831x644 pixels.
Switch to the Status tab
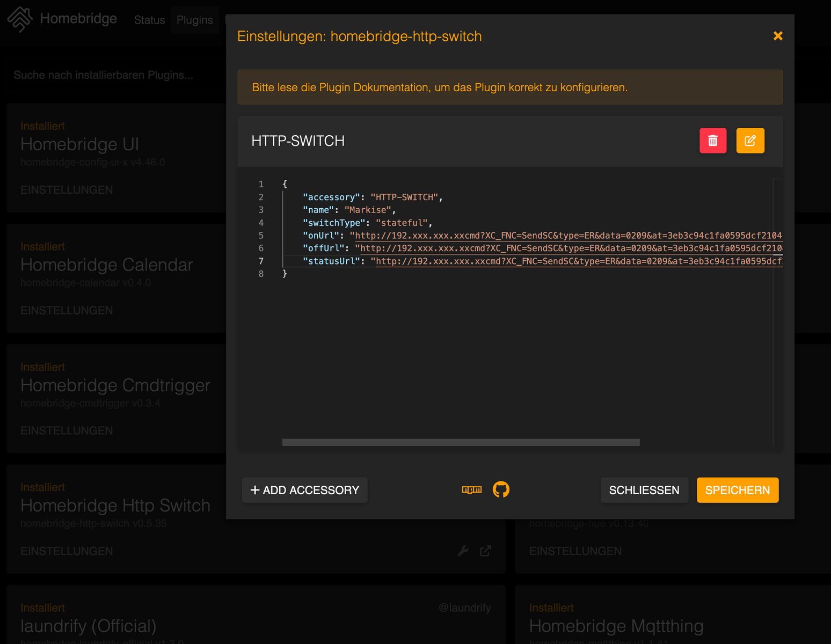pos(149,20)
